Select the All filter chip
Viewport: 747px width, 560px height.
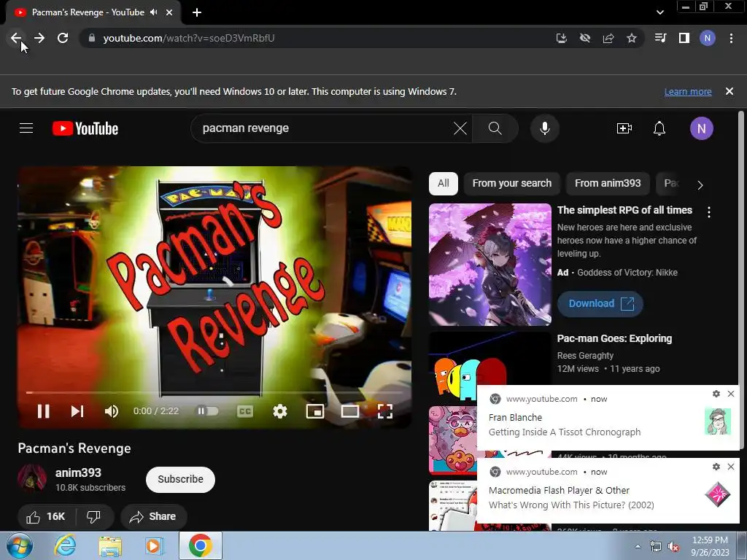coord(444,183)
